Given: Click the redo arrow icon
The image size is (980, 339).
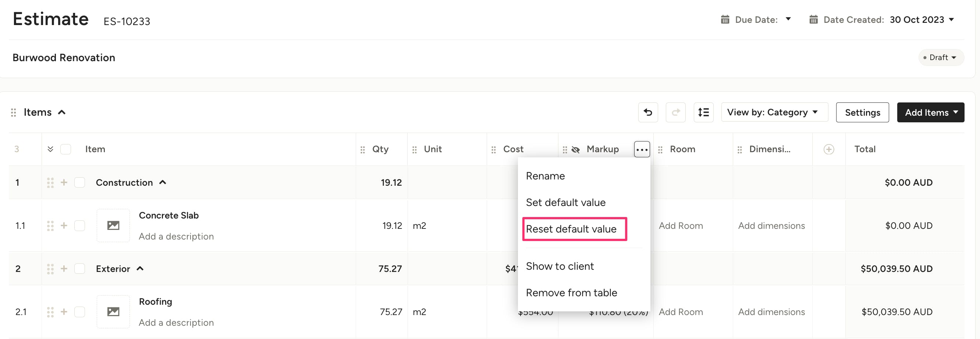Looking at the screenshot, I should point(675,112).
